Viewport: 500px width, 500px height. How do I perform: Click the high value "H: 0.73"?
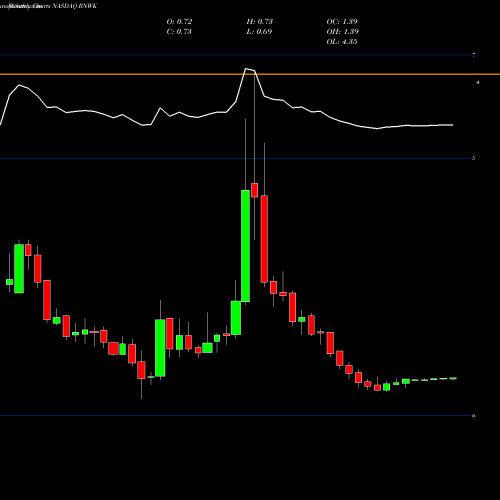[260, 22]
